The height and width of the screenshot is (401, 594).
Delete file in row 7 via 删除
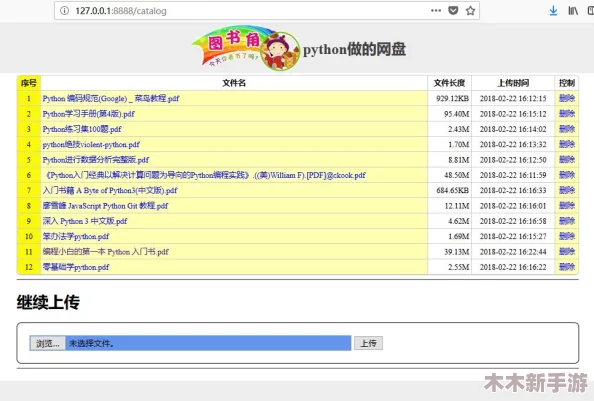click(x=567, y=190)
